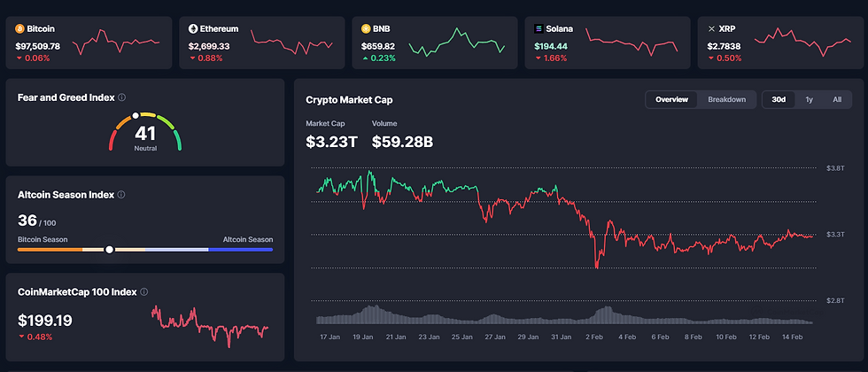Screen dimensions: 868x372
Task: Click the Fear and Greed gauge
Action: pyautogui.click(x=145, y=132)
